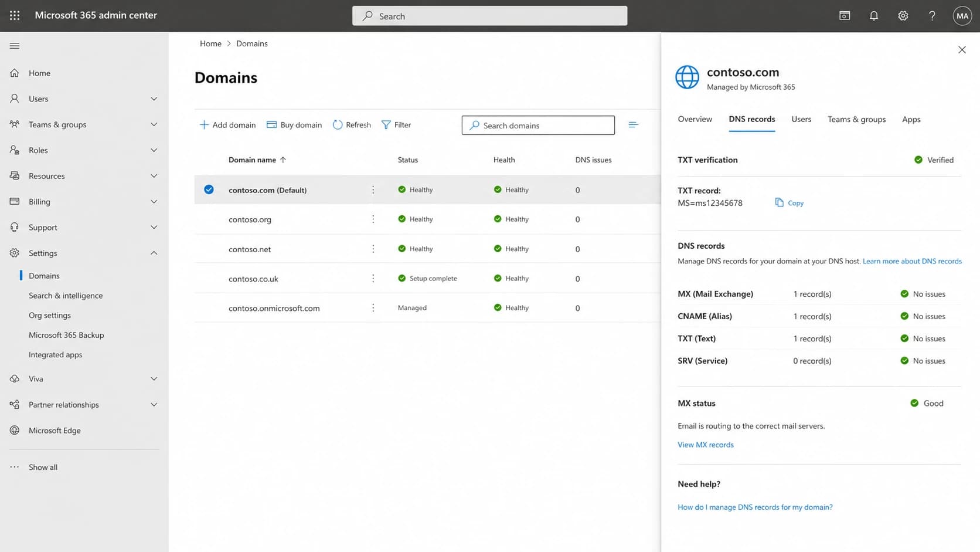The height and width of the screenshot is (552, 980).
Task: Open Integrated apps
Action: coord(55,354)
